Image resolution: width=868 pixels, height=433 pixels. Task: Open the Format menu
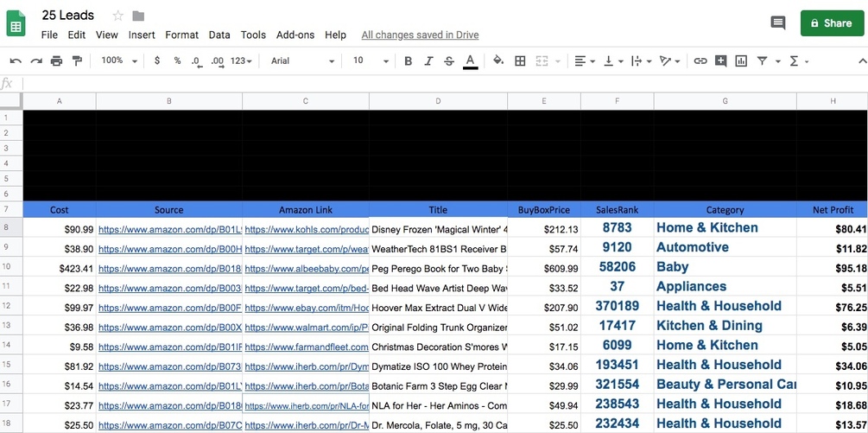click(x=181, y=35)
